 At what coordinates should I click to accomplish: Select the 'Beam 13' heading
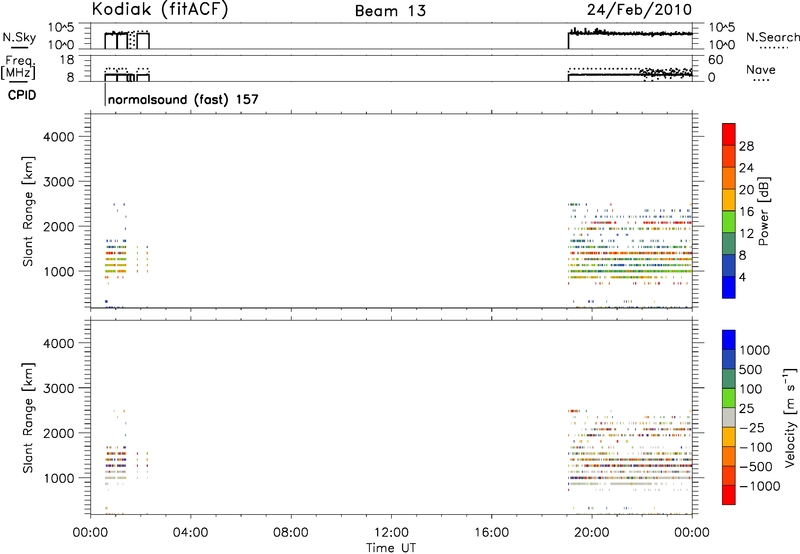click(390, 11)
